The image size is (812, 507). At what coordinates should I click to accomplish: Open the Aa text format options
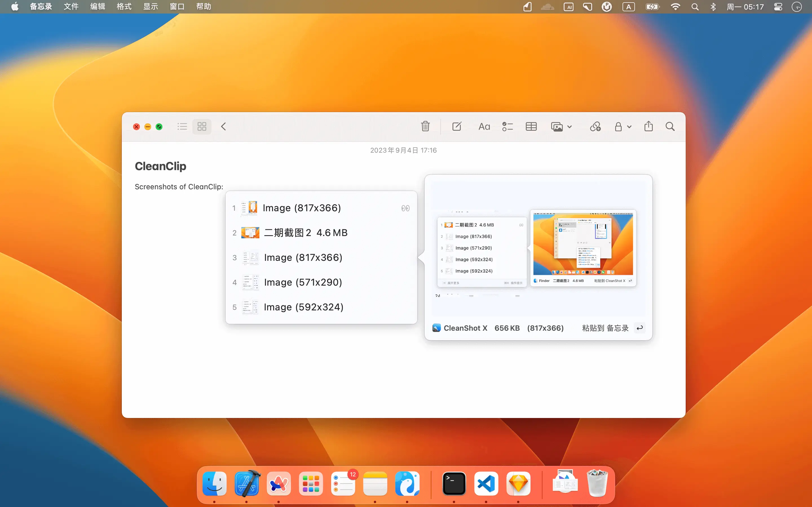(484, 126)
